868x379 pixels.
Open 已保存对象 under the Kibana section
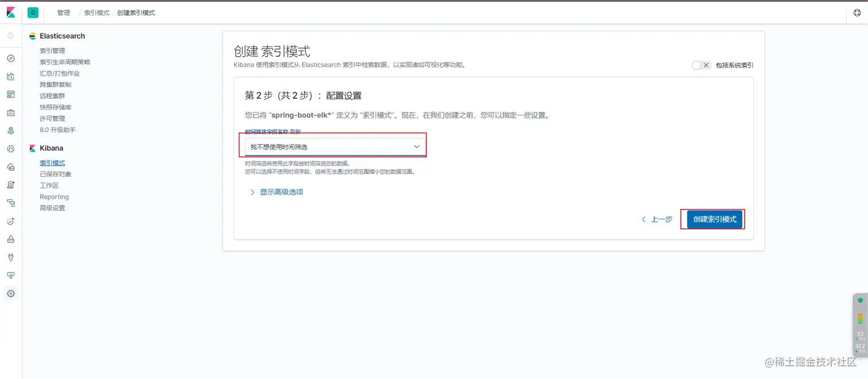point(56,174)
